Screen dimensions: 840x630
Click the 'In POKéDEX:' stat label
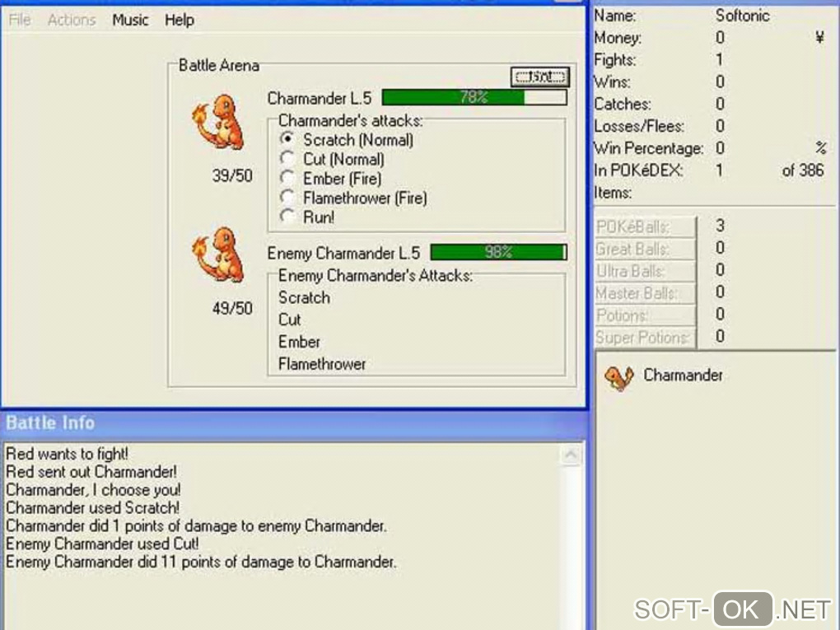tap(638, 170)
